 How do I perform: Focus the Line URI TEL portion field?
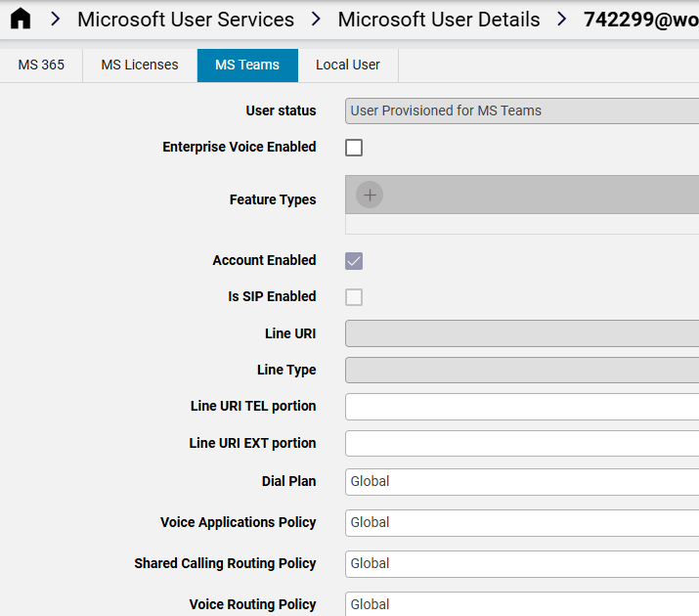pos(522,407)
